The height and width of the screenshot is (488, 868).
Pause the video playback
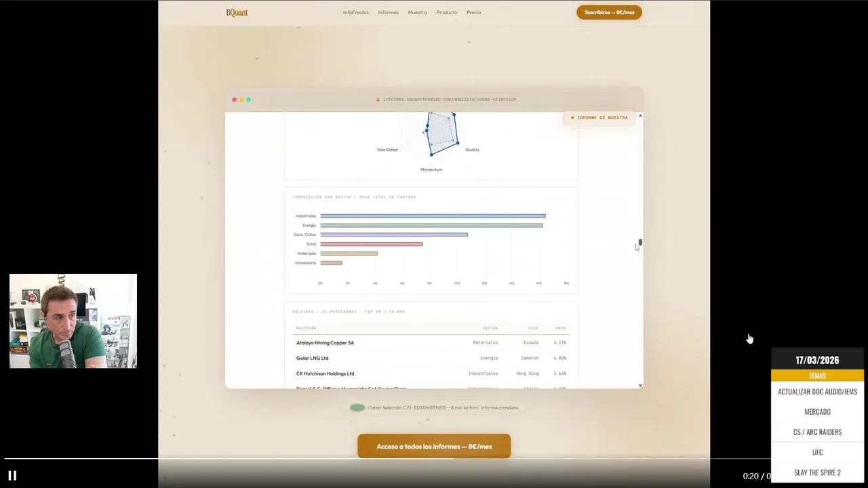12,476
